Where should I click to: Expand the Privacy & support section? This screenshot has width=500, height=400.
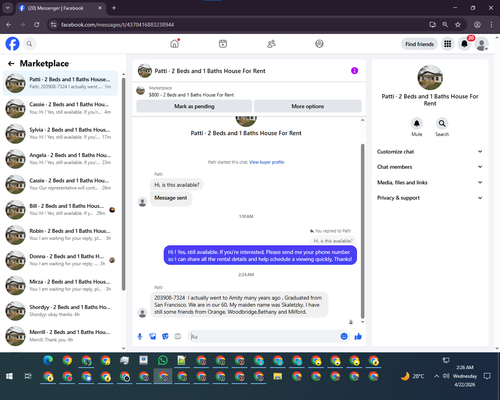(x=430, y=198)
